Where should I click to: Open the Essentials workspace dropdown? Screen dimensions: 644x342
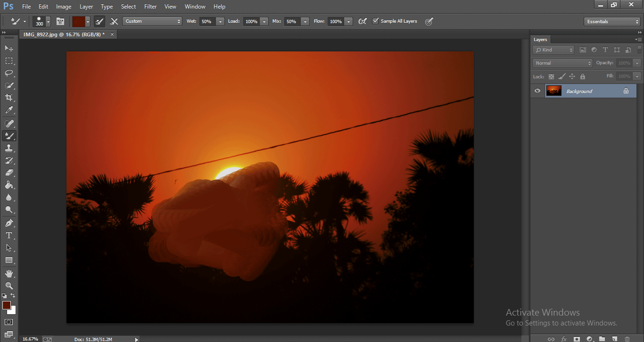(x=612, y=22)
